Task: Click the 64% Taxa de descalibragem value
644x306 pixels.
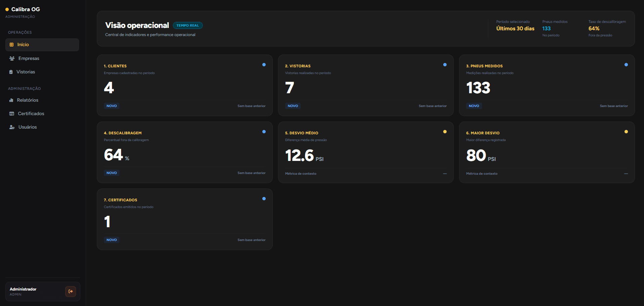Action: (x=594, y=29)
